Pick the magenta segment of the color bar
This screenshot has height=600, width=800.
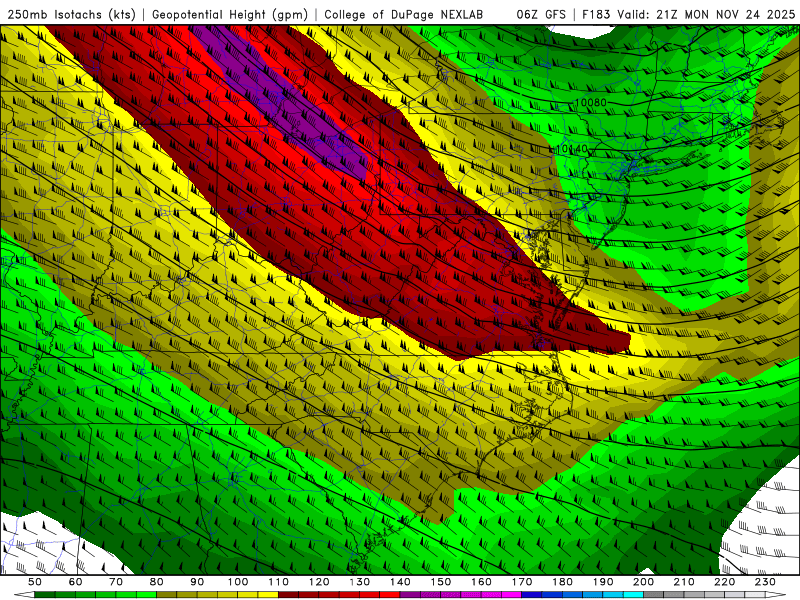511,594
